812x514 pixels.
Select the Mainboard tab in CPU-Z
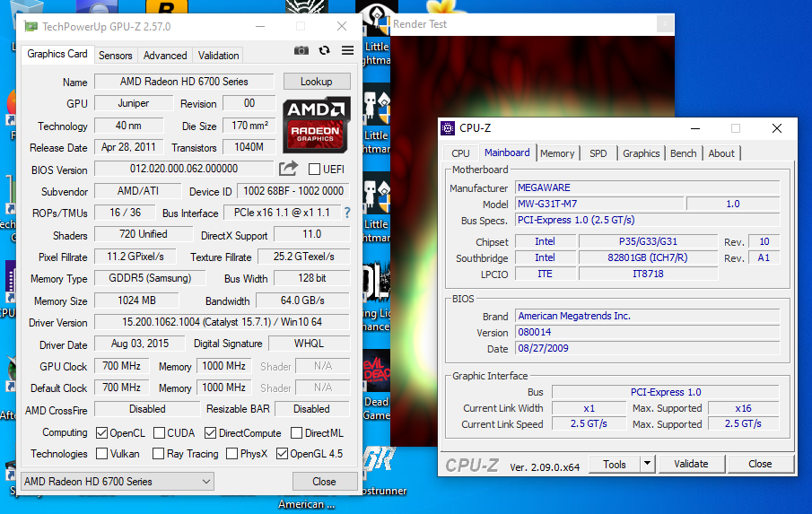507,152
